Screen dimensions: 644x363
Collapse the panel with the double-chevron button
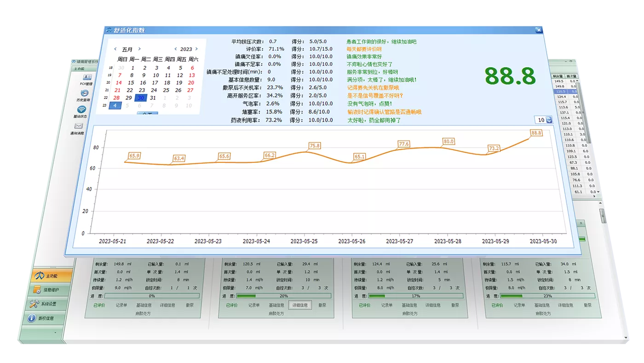coord(581,223)
